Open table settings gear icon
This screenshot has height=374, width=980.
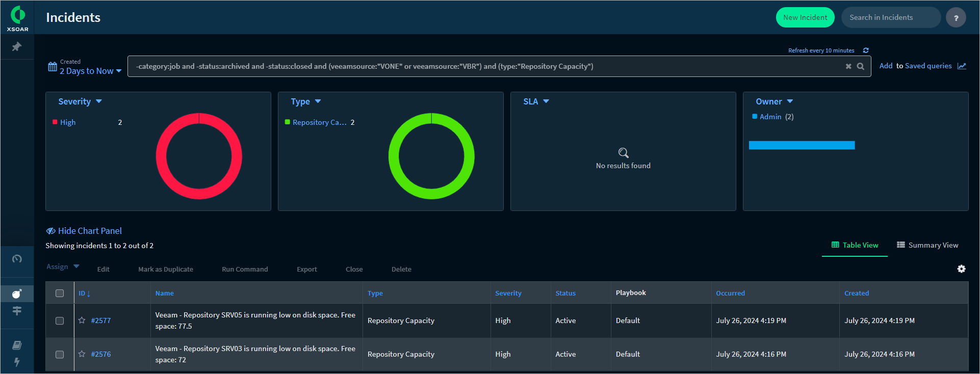click(x=962, y=269)
